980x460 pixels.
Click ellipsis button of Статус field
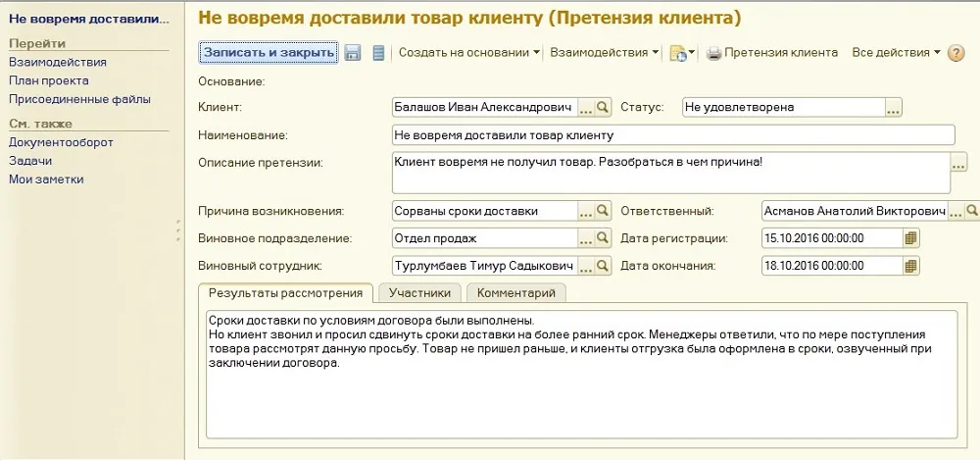click(894, 108)
